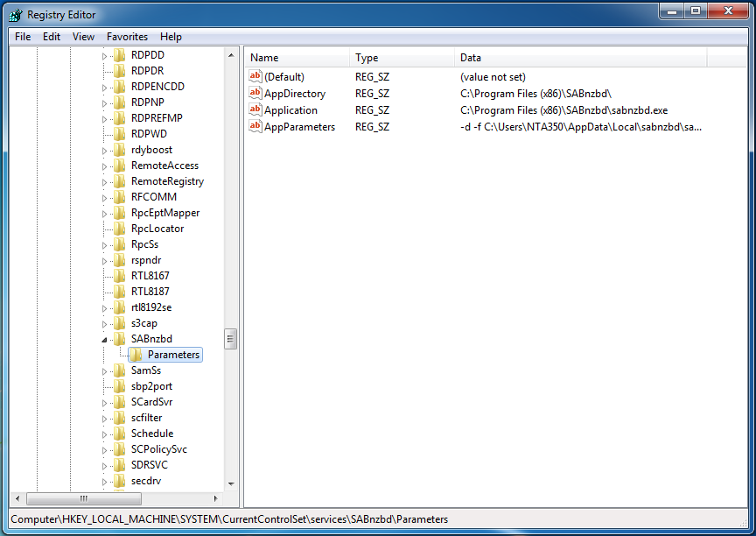This screenshot has height=536, width=756.
Task: Click the Schedule folder icon
Action: tap(120, 434)
